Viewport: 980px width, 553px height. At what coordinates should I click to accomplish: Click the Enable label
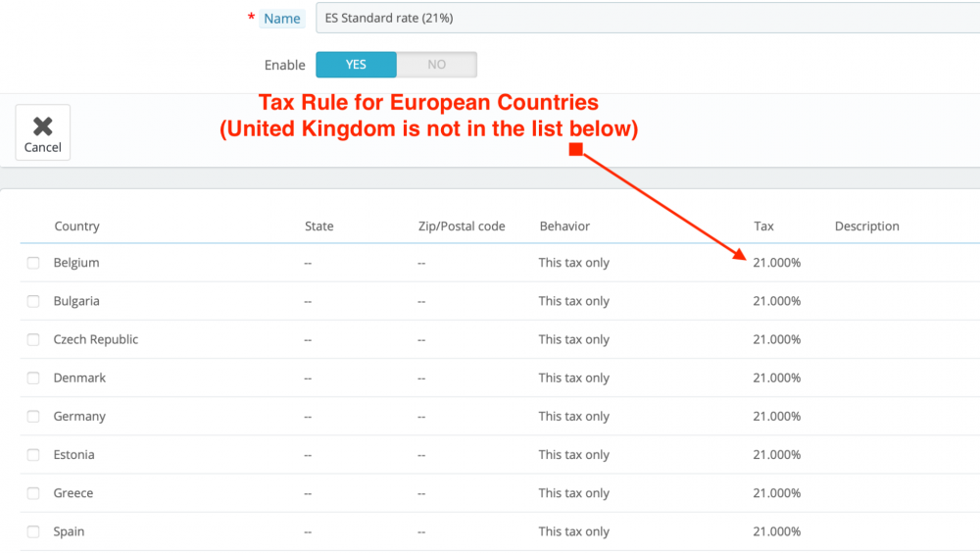tap(284, 65)
